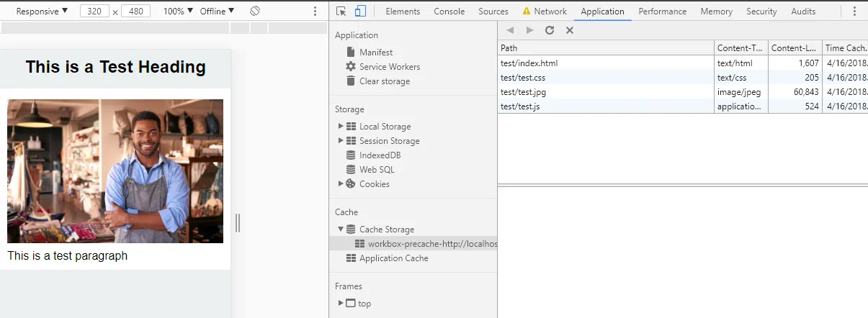The image size is (868, 318).
Task: Click the viewport width input field
Action: click(x=94, y=12)
